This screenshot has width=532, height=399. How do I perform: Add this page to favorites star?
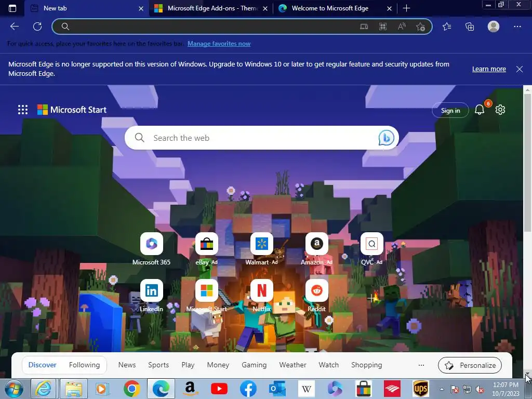[x=420, y=26]
